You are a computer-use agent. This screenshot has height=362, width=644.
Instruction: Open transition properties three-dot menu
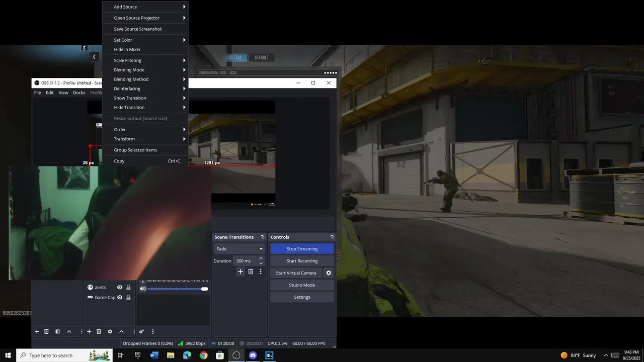[x=261, y=271]
